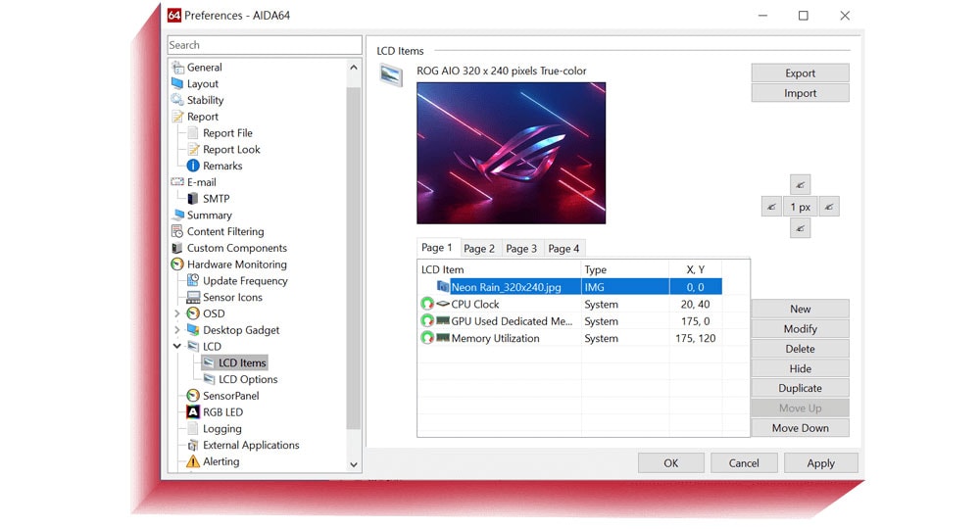The width and height of the screenshot is (980, 529).
Task: Click the down arrow nudge button
Action: point(800,228)
